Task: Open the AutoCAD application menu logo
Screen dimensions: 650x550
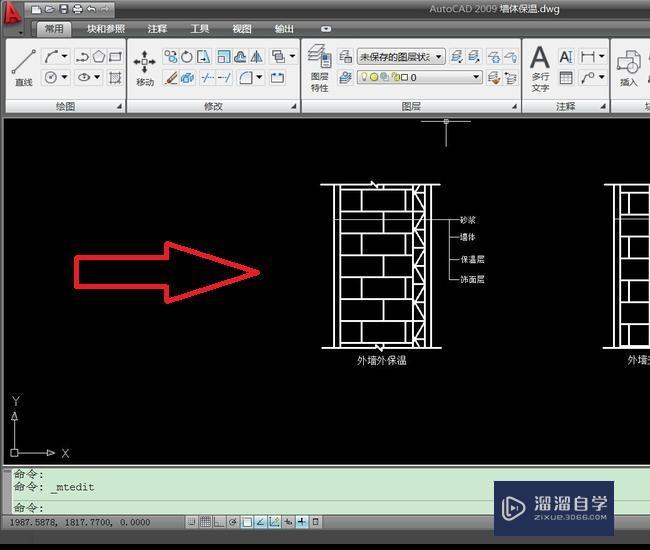Action: [x=12, y=15]
